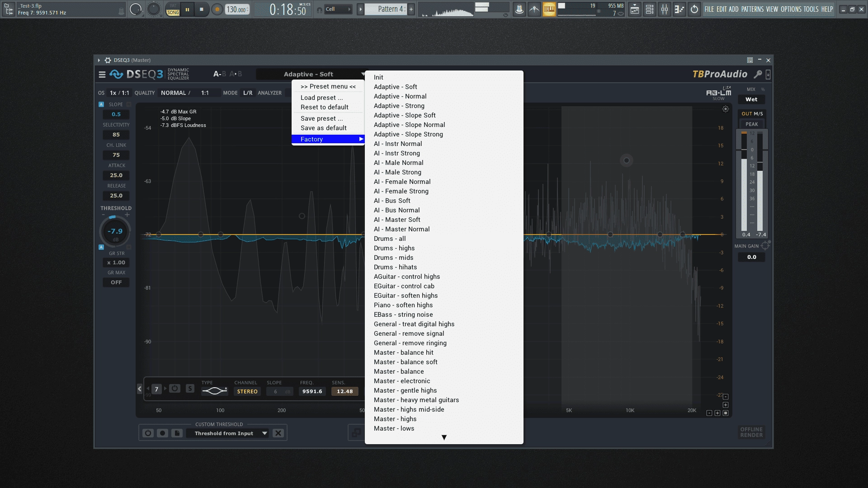Toggle GR MAX OFF button
The width and height of the screenshot is (868, 488).
coord(116,282)
